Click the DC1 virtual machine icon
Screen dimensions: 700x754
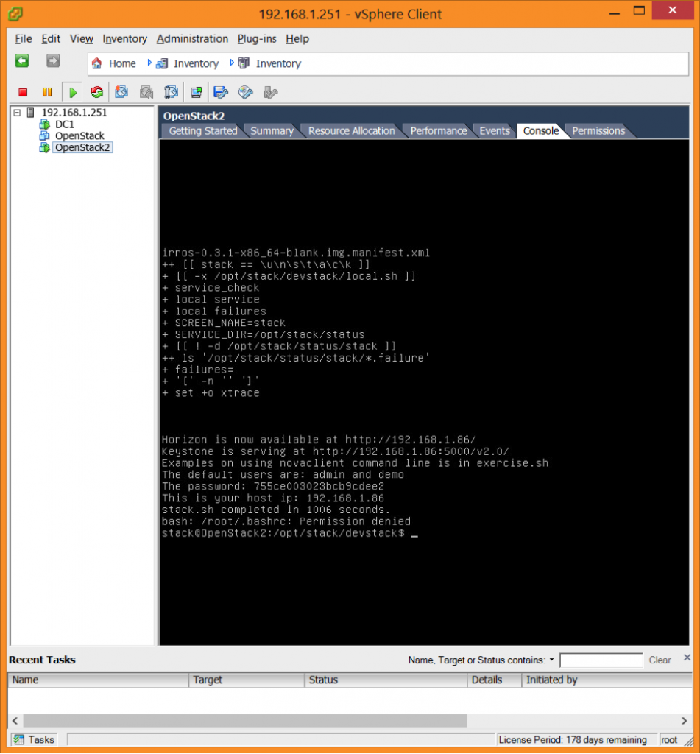point(45,124)
